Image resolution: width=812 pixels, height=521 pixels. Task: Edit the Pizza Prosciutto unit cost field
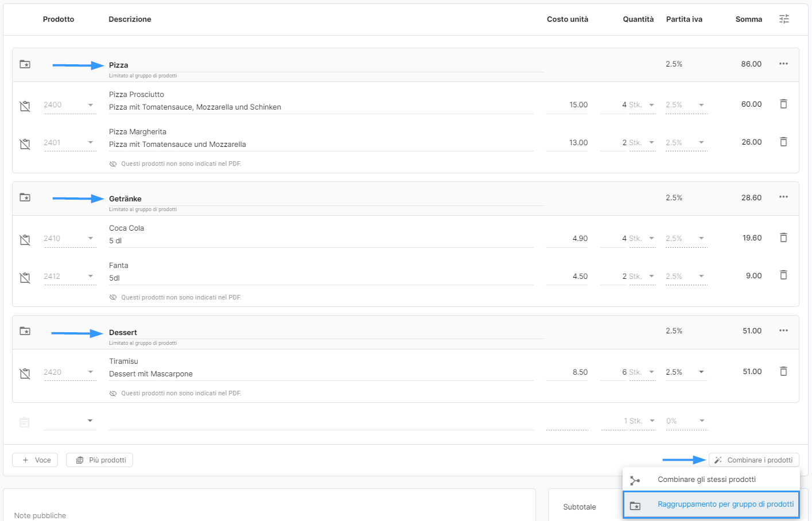point(568,105)
